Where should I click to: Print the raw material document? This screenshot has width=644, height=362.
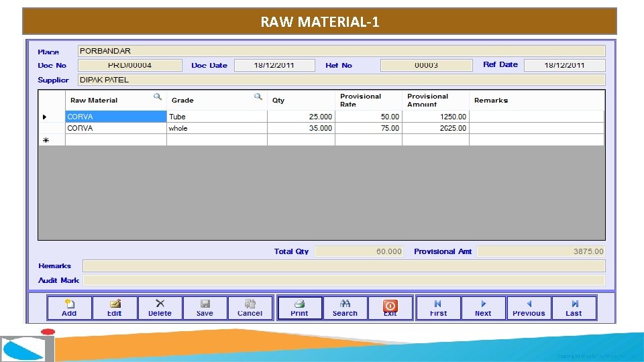pyautogui.click(x=300, y=308)
